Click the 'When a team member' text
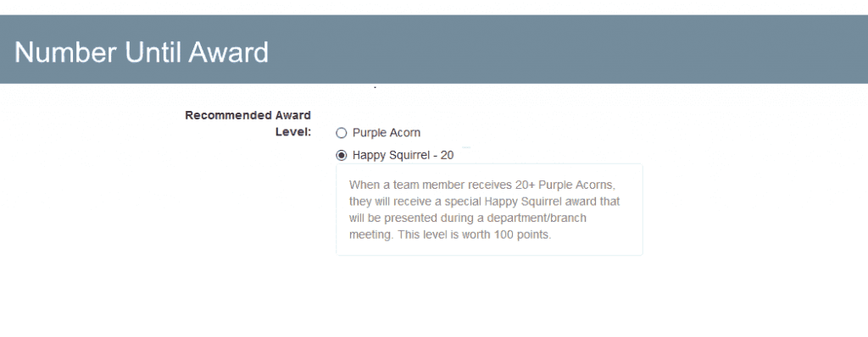 pyautogui.click(x=401, y=185)
